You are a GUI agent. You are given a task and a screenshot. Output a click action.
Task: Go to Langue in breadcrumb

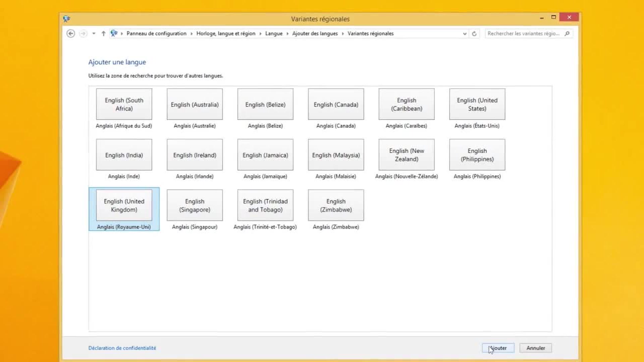tap(274, 34)
